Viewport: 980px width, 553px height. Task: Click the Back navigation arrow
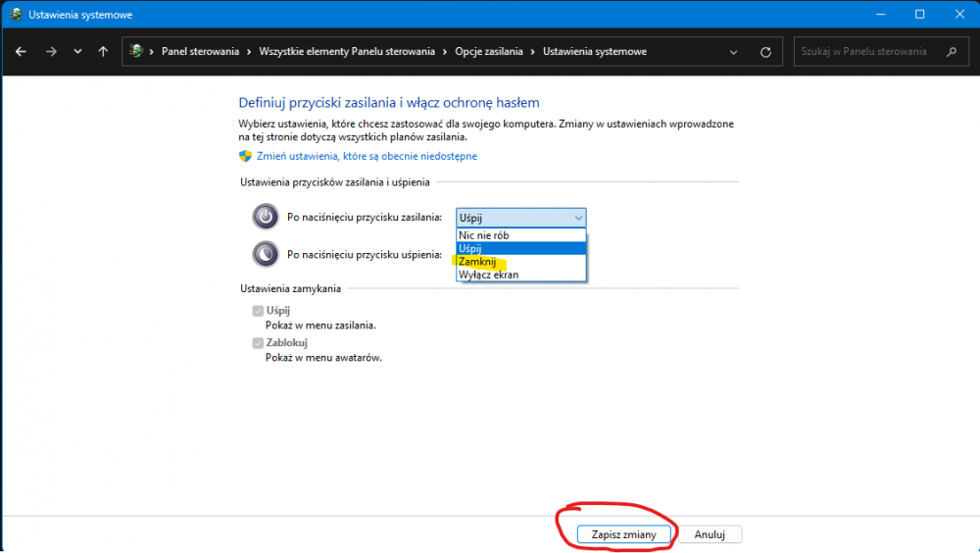tap(22, 52)
